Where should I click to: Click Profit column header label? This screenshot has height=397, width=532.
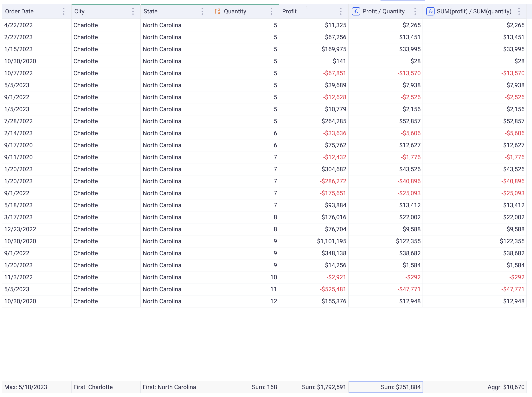[x=289, y=11]
